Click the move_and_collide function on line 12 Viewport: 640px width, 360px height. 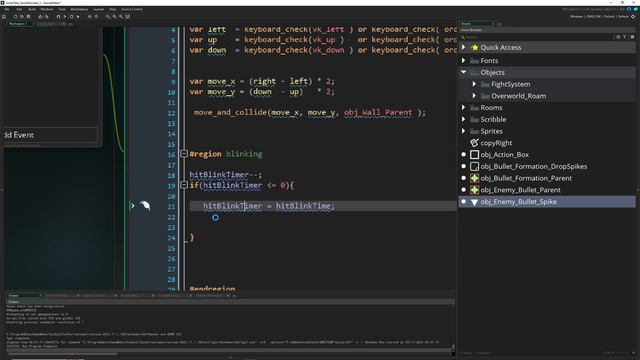pyautogui.click(x=230, y=112)
